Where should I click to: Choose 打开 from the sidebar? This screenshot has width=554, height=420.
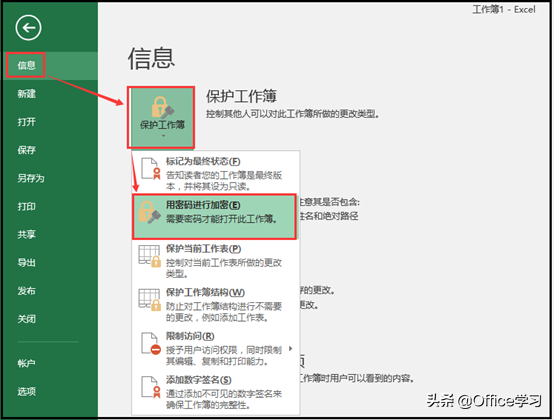pos(27,122)
